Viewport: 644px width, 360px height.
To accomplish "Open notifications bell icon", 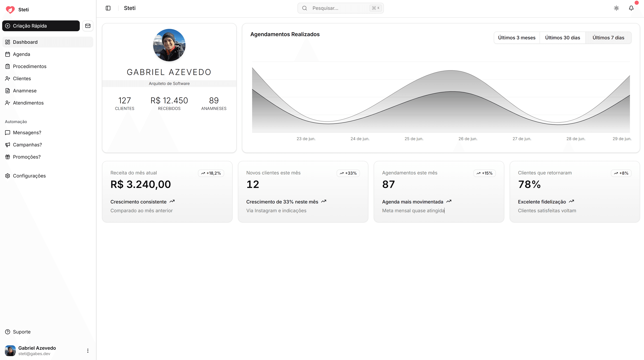I will 631,8.
